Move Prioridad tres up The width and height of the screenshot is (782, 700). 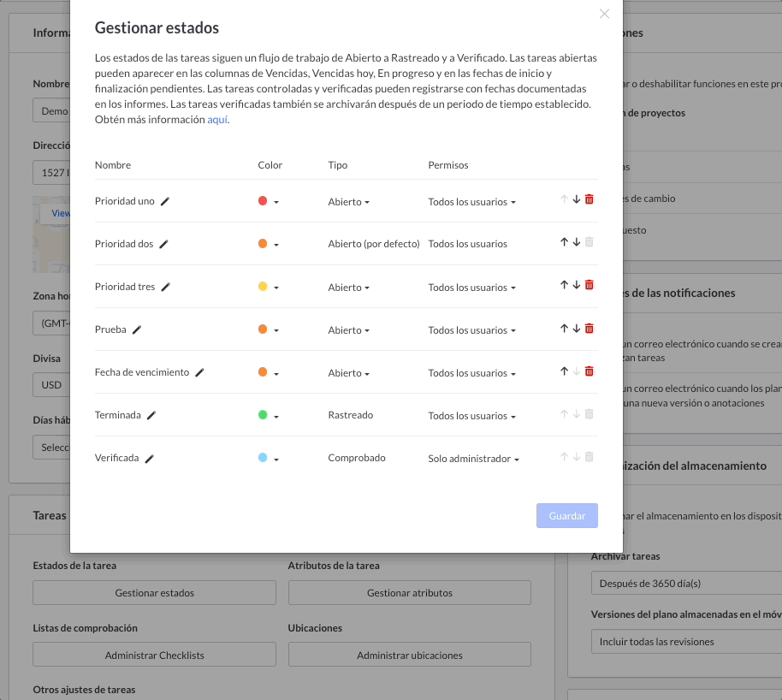coord(564,285)
